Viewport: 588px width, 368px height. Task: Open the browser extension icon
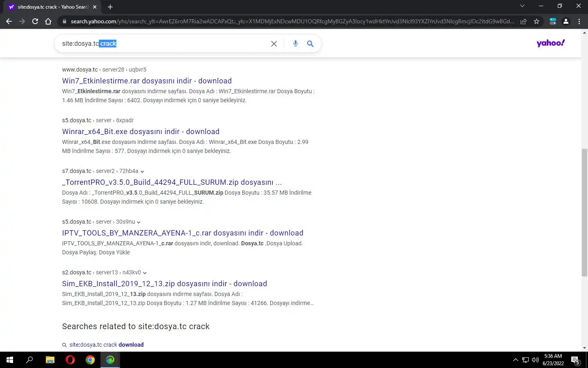(553, 21)
